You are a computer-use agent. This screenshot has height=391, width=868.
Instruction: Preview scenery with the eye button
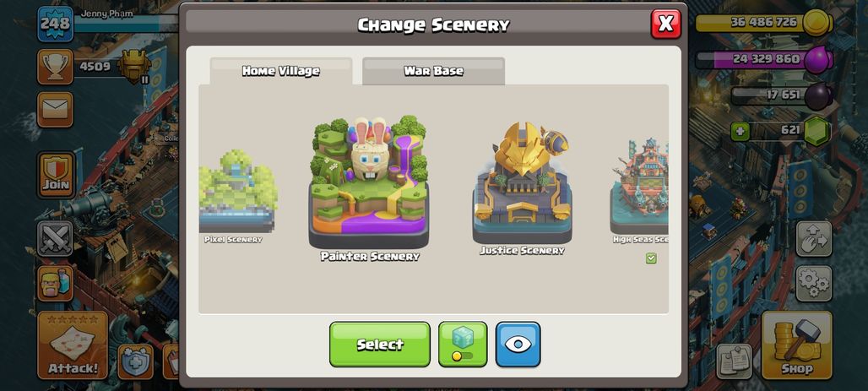(518, 344)
